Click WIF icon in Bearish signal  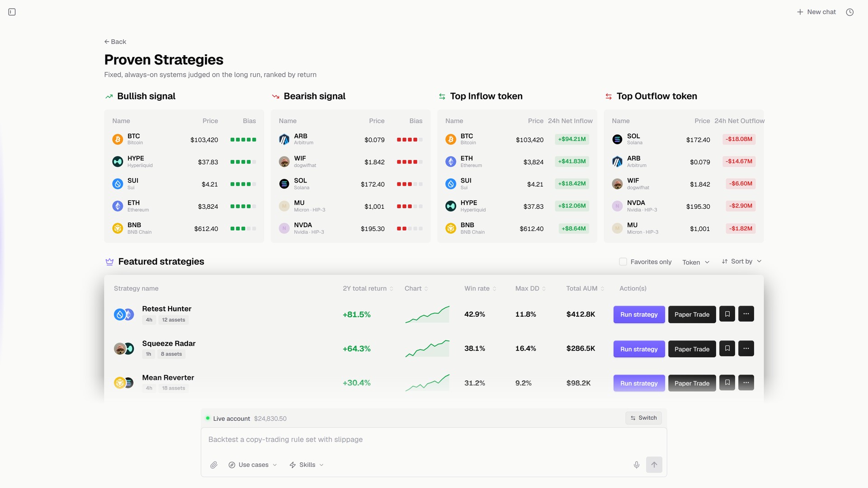[284, 161]
